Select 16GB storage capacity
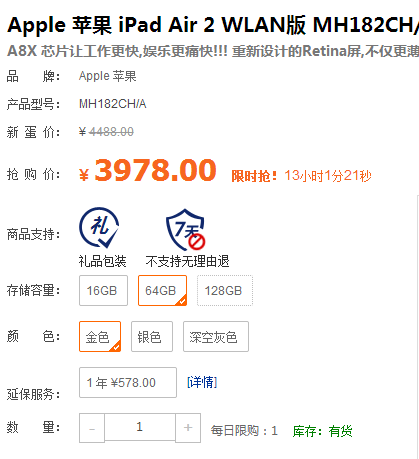419x459 pixels. (103, 290)
